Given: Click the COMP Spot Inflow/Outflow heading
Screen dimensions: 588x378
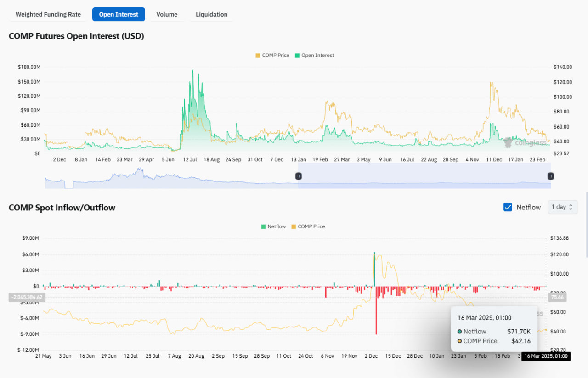Looking at the screenshot, I should [x=62, y=208].
